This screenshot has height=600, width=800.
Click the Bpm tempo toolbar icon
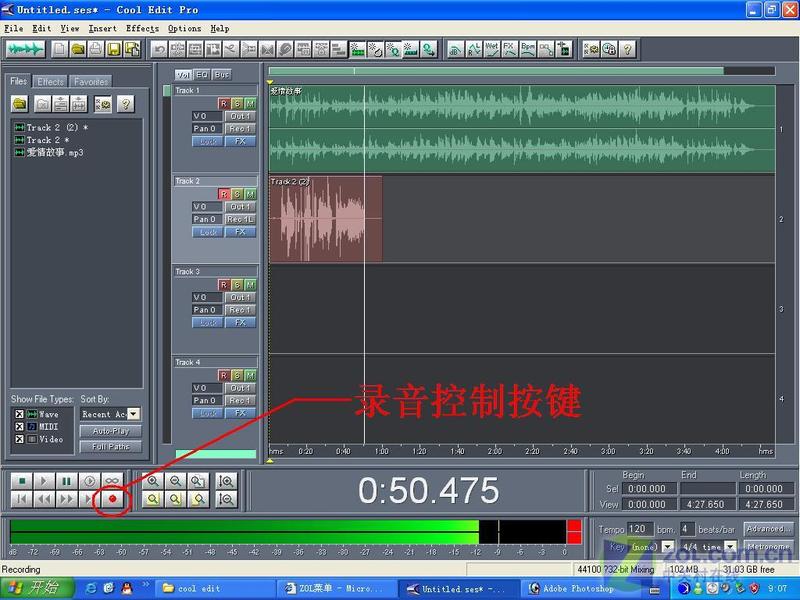(528, 49)
